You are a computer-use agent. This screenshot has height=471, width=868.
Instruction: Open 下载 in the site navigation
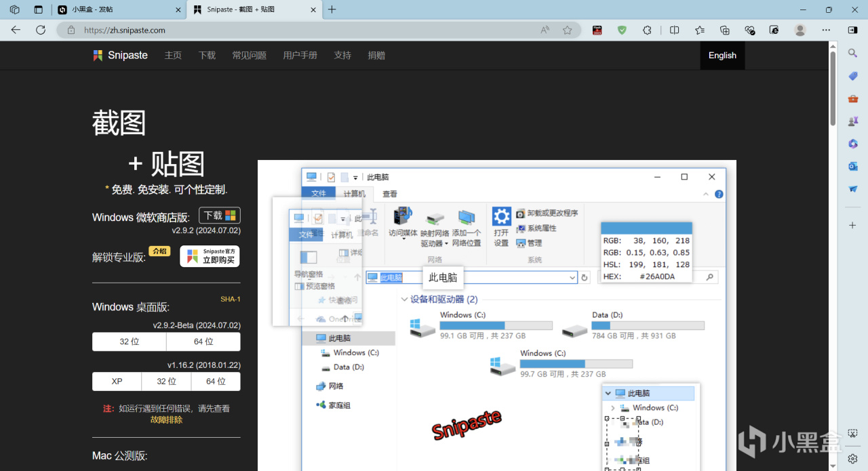[x=207, y=56]
